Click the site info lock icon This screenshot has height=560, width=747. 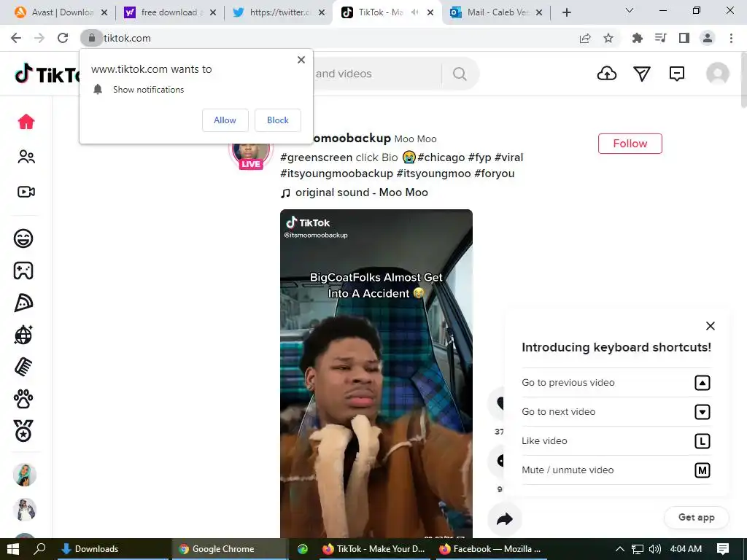coord(91,38)
